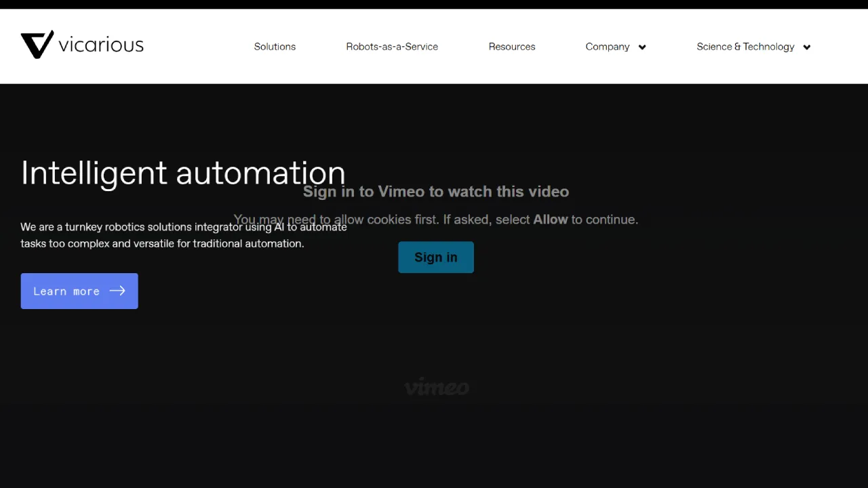Click the Intelligent automation headline

tap(183, 173)
